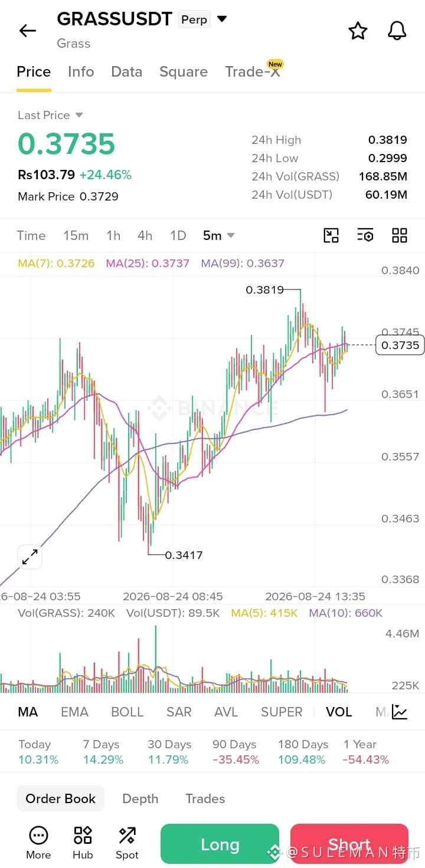Select the 1D chart interval
Image resolution: width=425 pixels, height=868 pixels.
click(178, 236)
